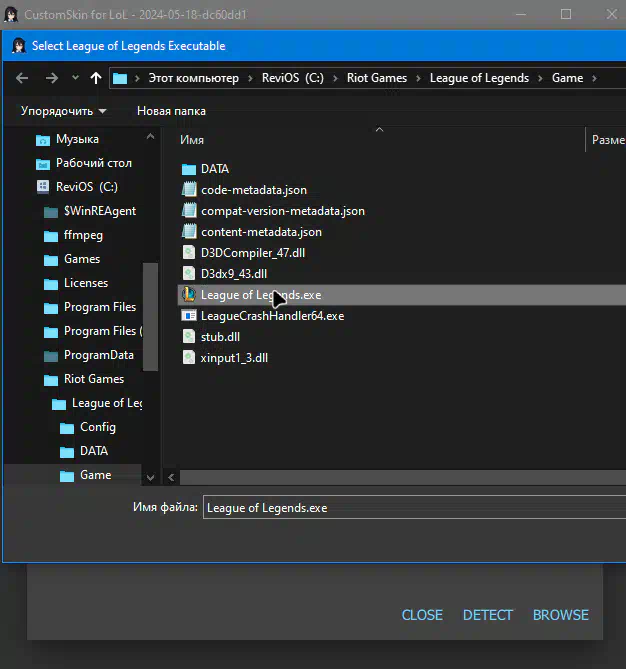Select compat-version-metadata.json file
The image size is (626, 669).
pos(283,211)
